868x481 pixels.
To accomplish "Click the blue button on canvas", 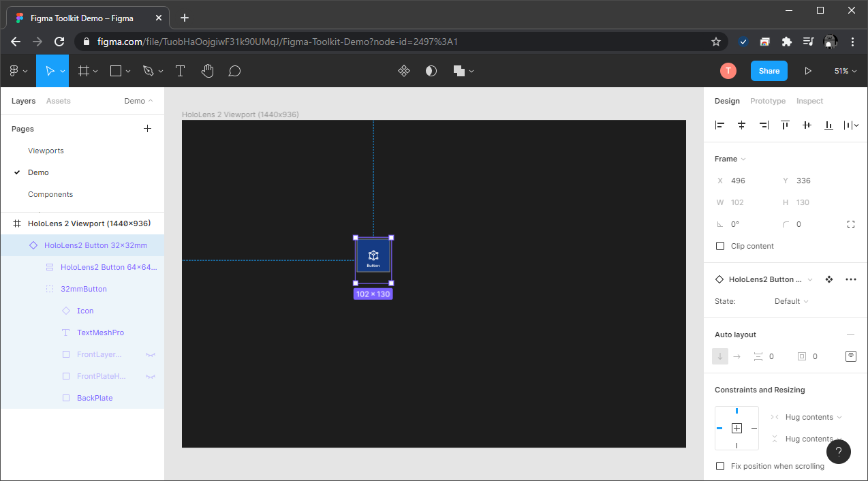I will pyautogui.click(x=373, y=255).
